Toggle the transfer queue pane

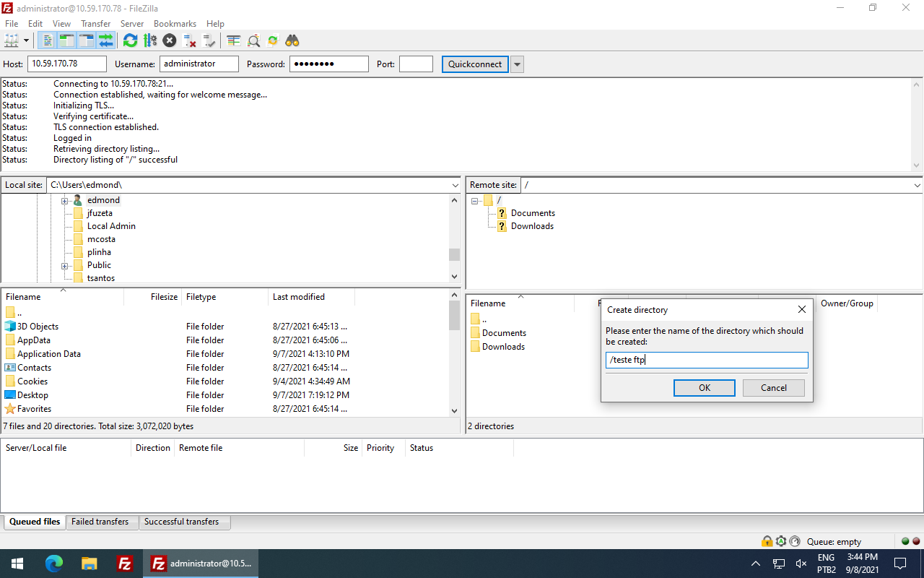click(106, 40)
